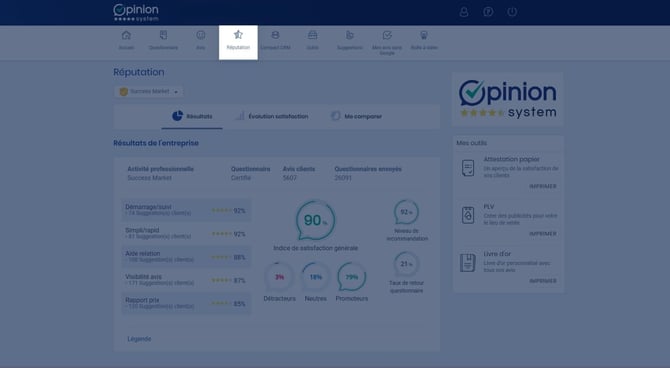Click IMPRIMER under PLV
This screenshot has width=670, height=368.
tap(543, 234)
